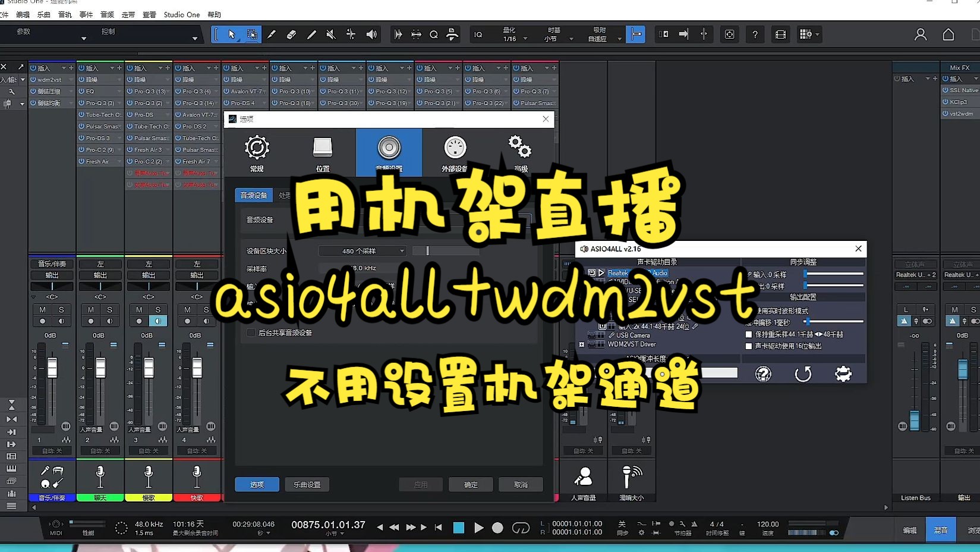This screenshot has width=980, height=552.
Task: Open insert dropdown arrow on first channel 插入
Action: pos(64,68)
